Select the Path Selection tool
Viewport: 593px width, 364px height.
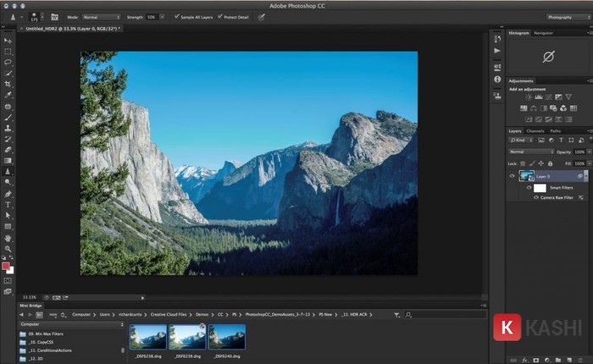pos(8,216)
